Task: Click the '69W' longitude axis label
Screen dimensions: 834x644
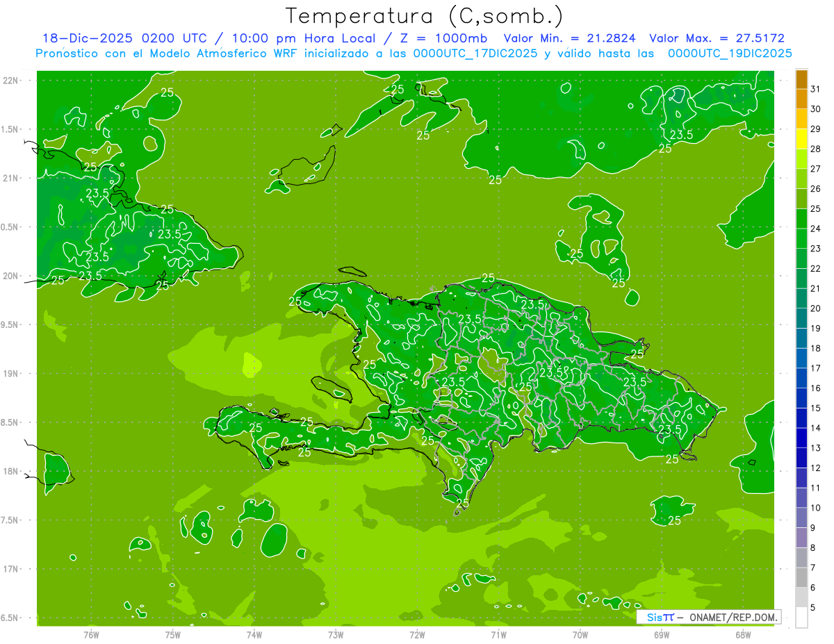Action: pos(662,634)
